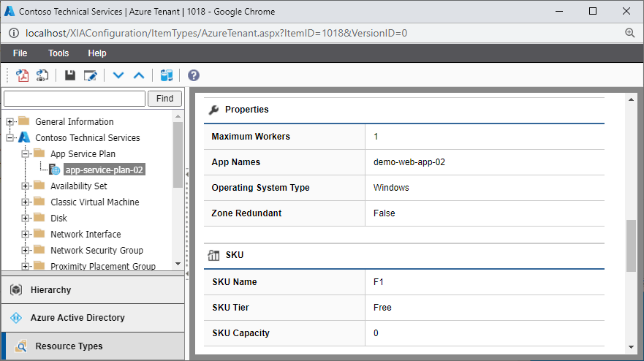This screenshot has width=644, height=361.
Task: Select the Network Security Group tree item
Action: pos(97,250)
